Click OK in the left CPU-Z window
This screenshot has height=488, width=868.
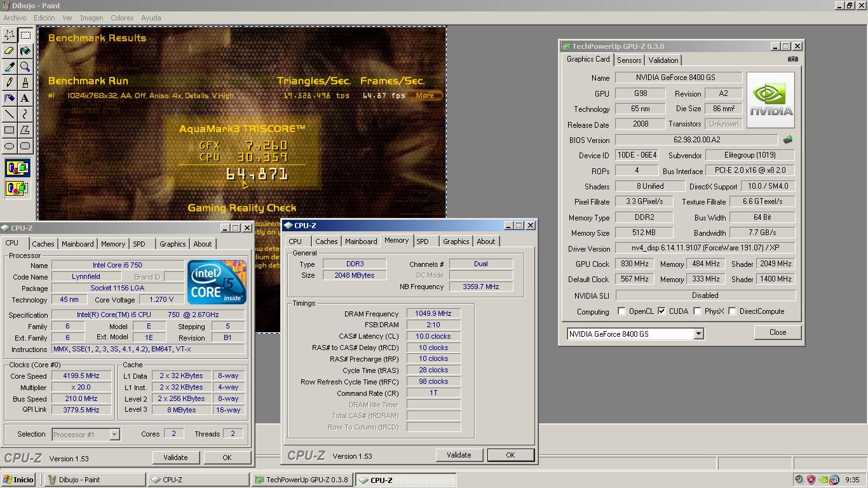click(x=227, y=457)
